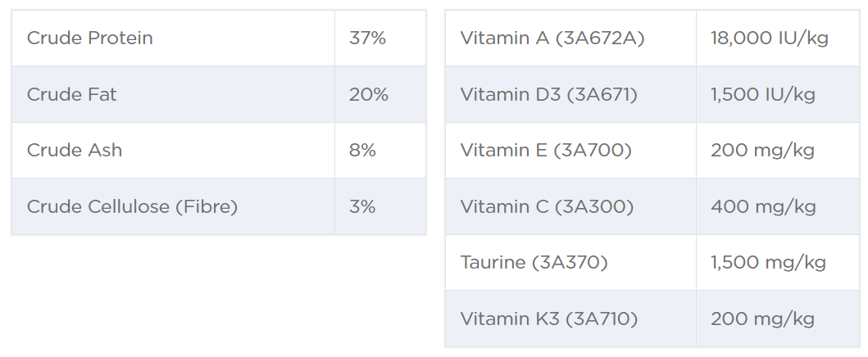Select the 400 mg/kg value

click(763, 206)
